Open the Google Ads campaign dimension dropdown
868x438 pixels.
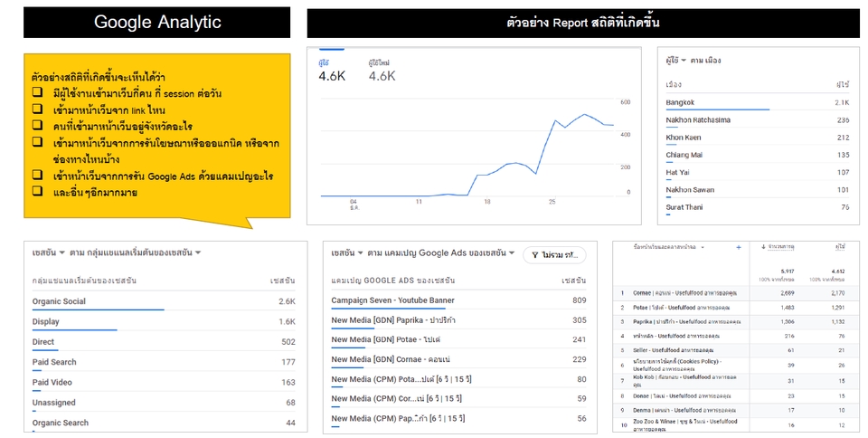click(x=511, y=253)
